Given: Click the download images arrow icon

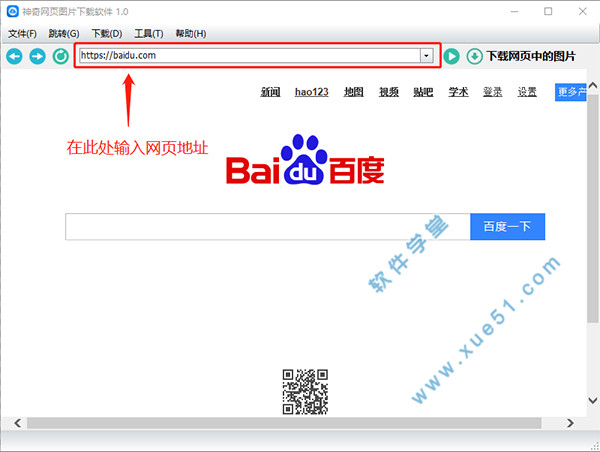Looking at the screenshot, I should (x=474, y=57).
